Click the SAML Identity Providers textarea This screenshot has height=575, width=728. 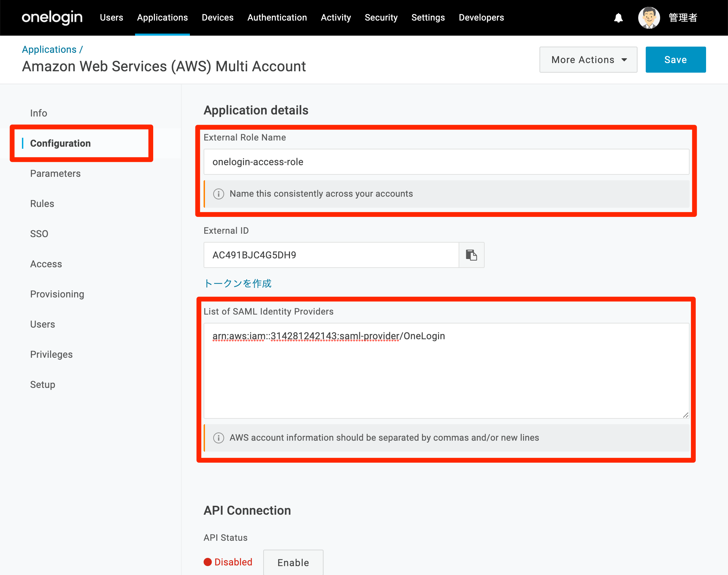pyautogui.click(x=446, y=371)
